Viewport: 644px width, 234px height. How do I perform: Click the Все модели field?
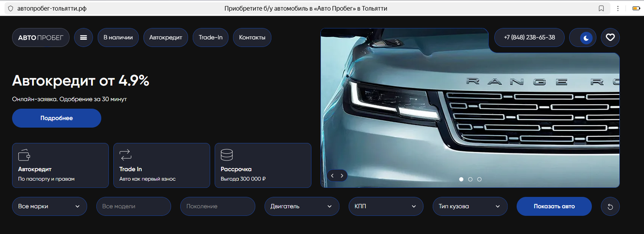coord(134,207)
